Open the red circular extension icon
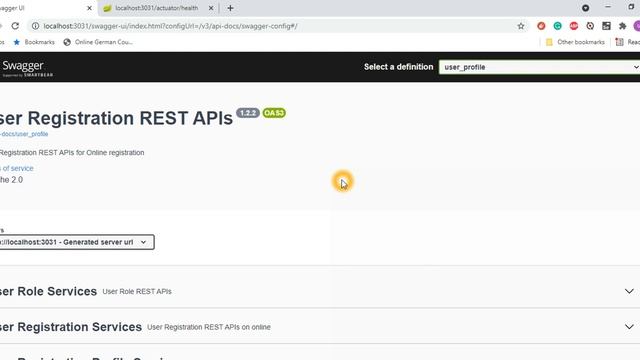Viewport: 640px width, 360px height. [x=541, y=26]
